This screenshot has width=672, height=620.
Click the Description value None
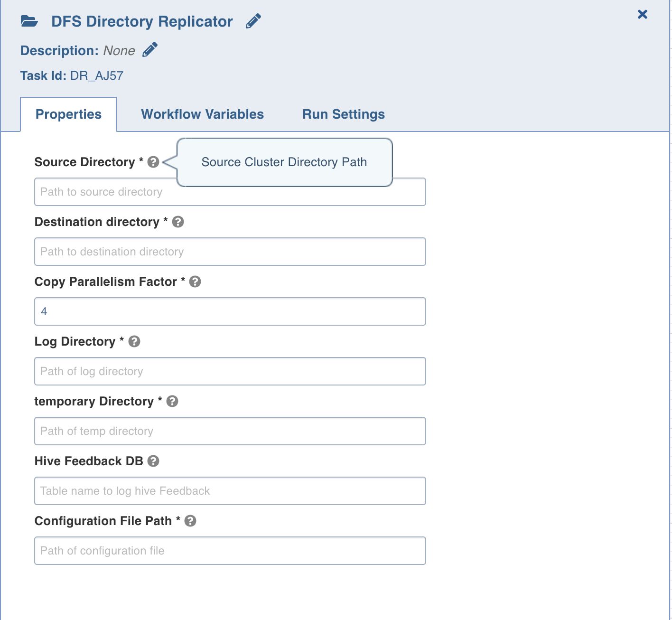click(x=119, y=51)
